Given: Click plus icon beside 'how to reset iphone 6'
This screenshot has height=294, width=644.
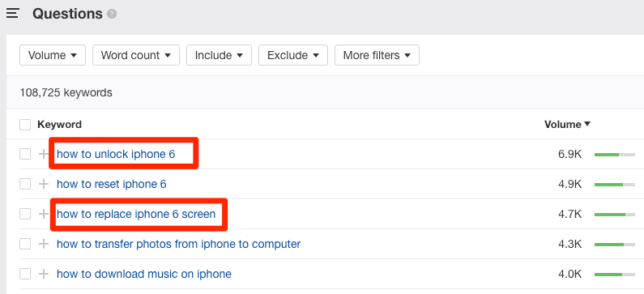Looking at the screenshot, I should (44, 184).
